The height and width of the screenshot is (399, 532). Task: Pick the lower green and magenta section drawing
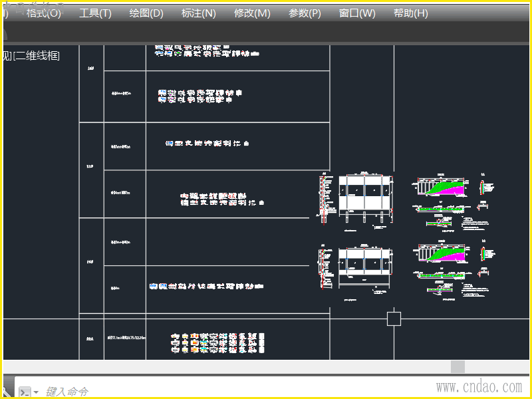[442, 254]
